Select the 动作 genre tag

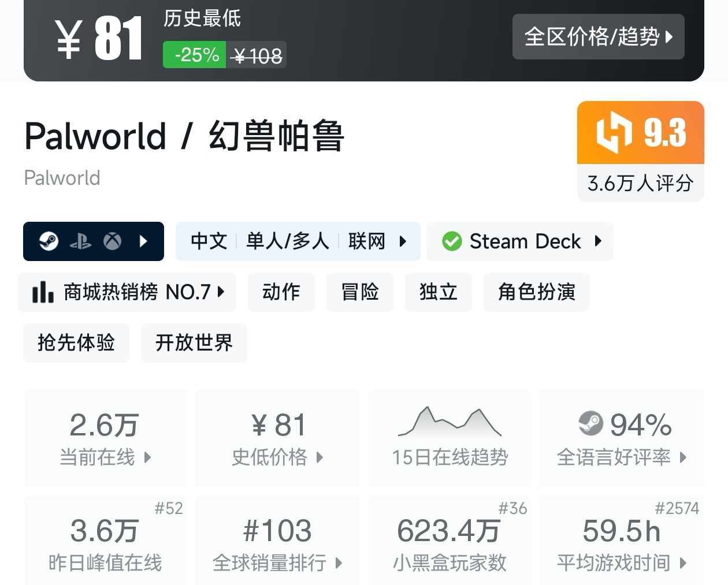tap(281, 292)
